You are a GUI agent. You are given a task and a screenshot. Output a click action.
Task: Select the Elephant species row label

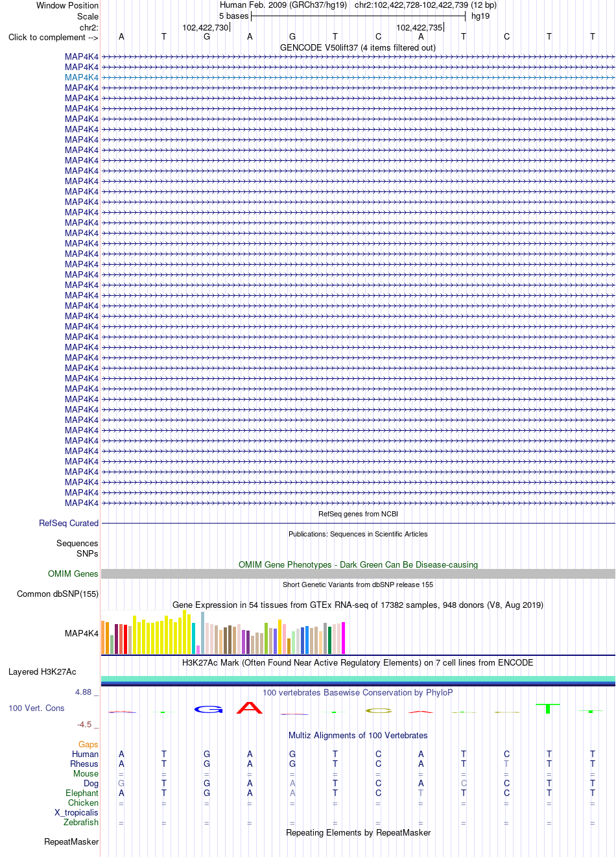pyautogui.click(x=82, y=793)
